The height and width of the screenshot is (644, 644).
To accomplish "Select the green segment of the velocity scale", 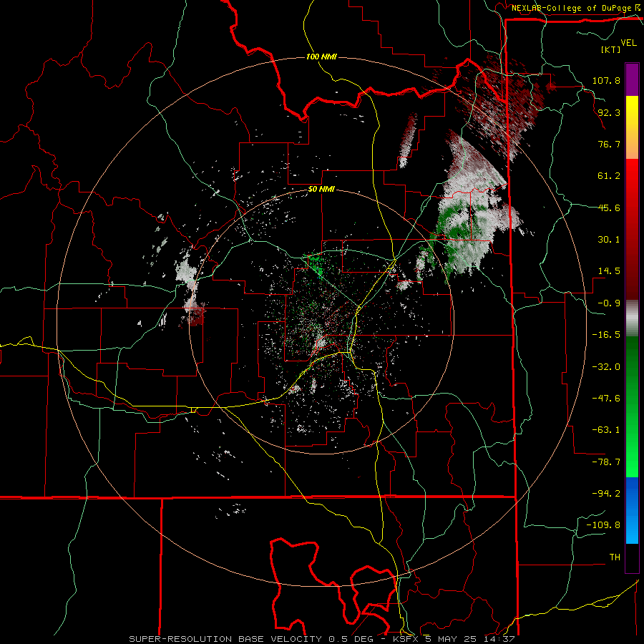I will 632,406.
